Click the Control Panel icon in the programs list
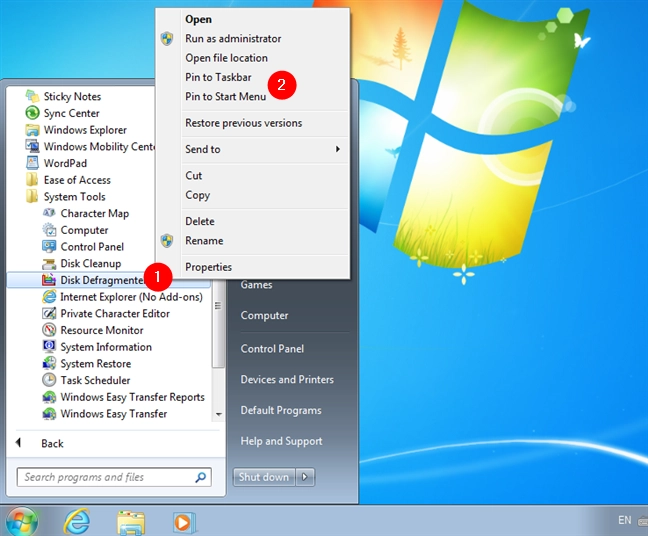Screen dimensions: 648x536 point(49,246)
